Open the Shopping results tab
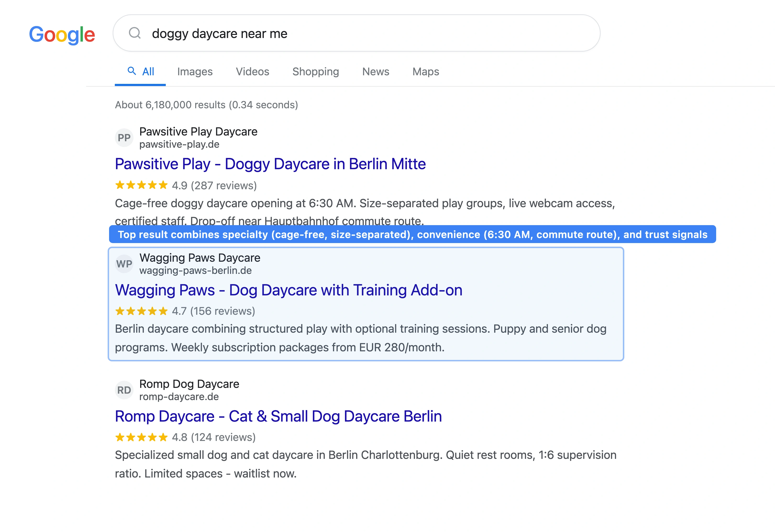 [x=316, y=71]
